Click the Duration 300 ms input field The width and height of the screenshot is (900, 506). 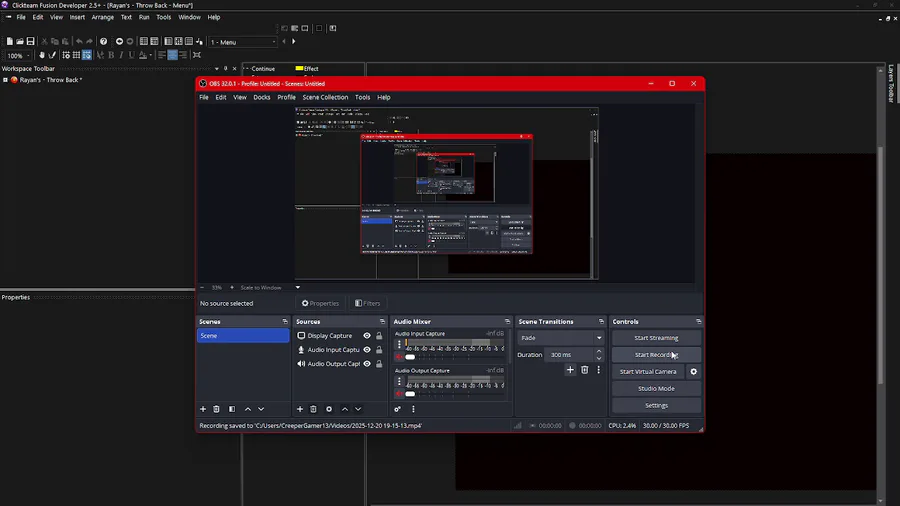pyautogui.click(x=569, y=355)
